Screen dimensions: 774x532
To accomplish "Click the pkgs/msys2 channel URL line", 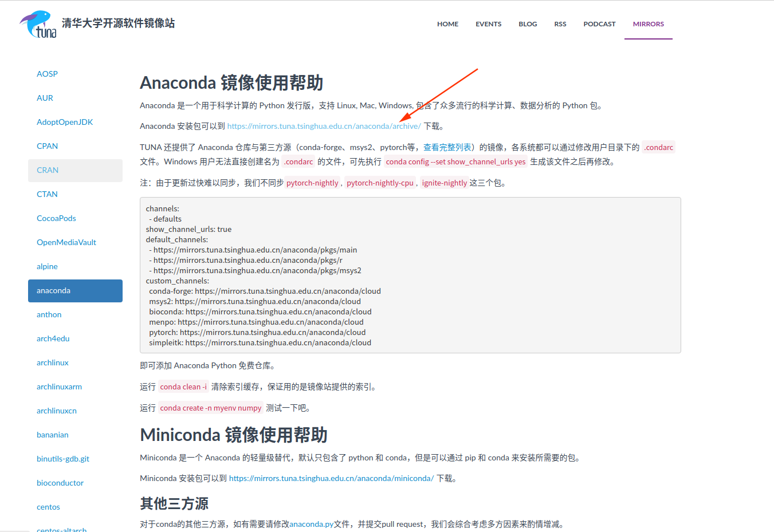I will (255, 270).
